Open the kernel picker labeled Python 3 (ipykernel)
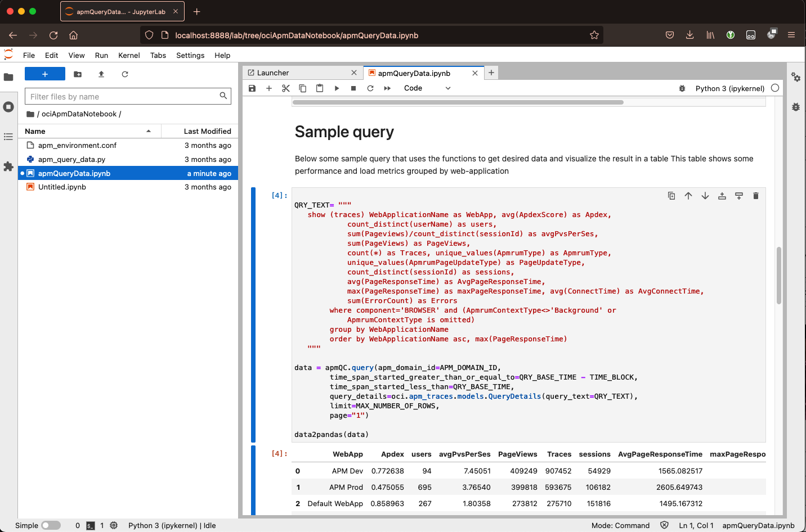This screenshot has height=532, width=806. tap(730, 88)
